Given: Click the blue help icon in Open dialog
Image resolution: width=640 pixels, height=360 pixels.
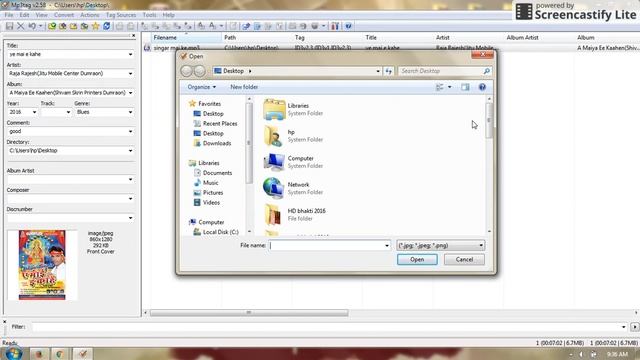Looking at the screenshot, I should [x=482, y=87].
